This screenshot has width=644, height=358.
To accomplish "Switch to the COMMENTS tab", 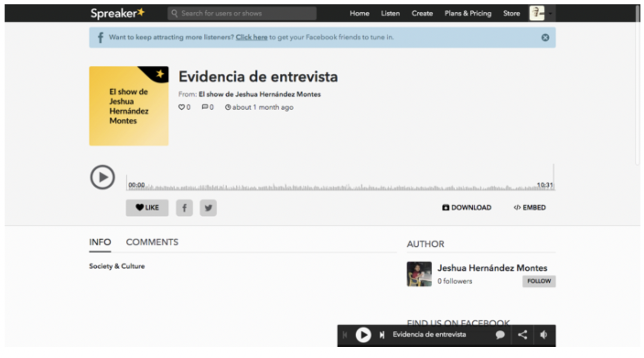I will click(152, 242).
